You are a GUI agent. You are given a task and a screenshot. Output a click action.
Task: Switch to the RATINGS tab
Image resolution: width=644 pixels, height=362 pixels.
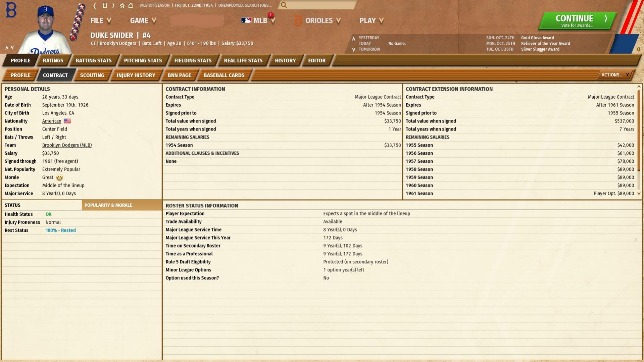[53, 60]
